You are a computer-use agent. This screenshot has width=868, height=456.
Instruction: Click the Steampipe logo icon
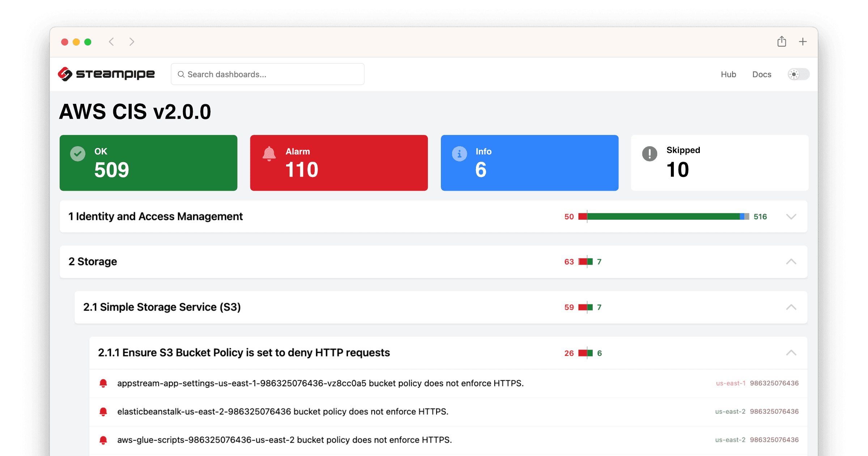point(64,74)
